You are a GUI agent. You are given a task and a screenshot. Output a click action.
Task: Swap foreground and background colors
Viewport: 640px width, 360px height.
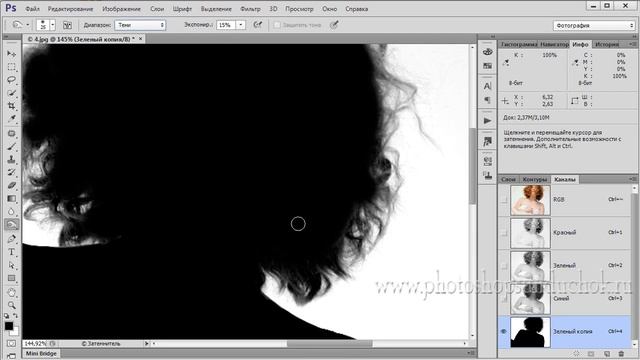click(16, 316)
